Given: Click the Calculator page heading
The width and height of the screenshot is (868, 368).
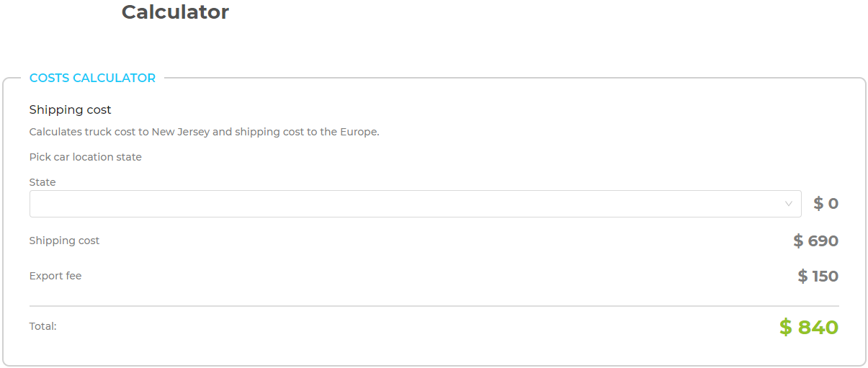Looking at the screenshot, I should click(175, 12).
